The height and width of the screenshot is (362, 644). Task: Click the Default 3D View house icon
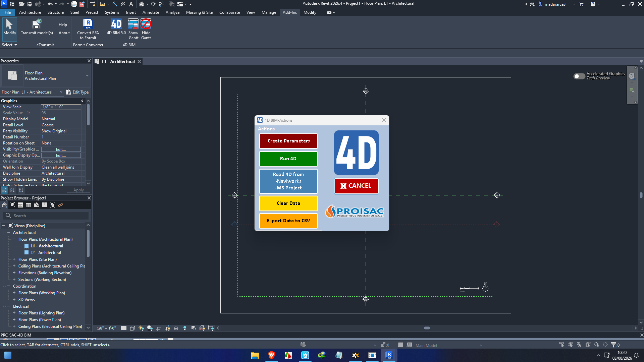pyautogui.click(x=142, y=4)
